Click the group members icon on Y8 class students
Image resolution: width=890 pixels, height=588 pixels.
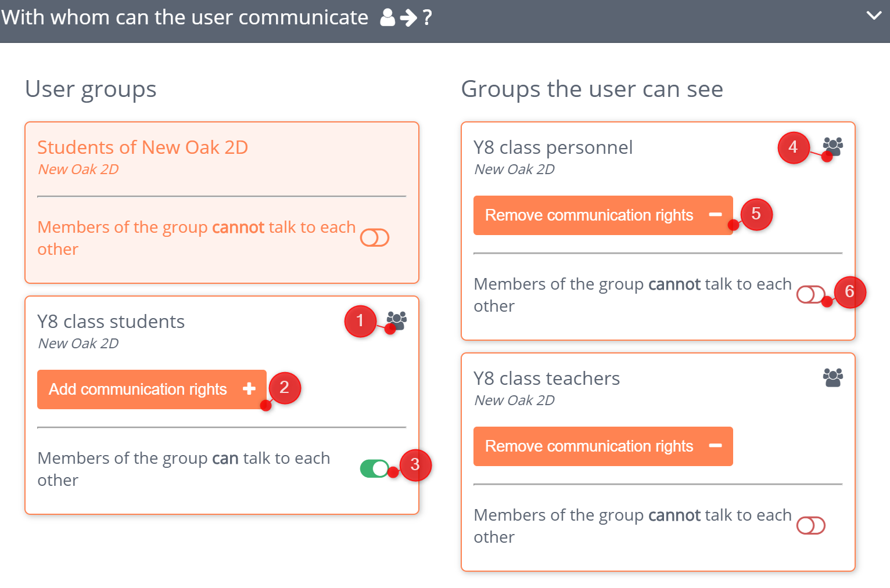pyautogui.click(x=397, y=320)
